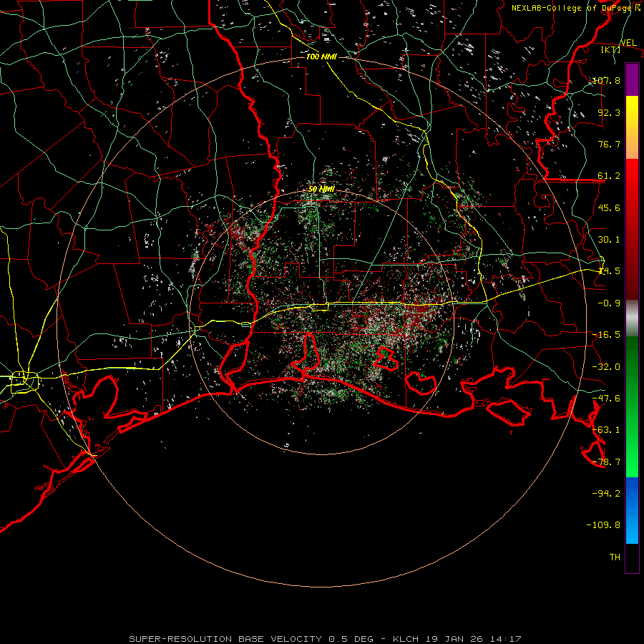Click the -94.2 scale value
Screen dimensions: 644x644
point(607,494)
